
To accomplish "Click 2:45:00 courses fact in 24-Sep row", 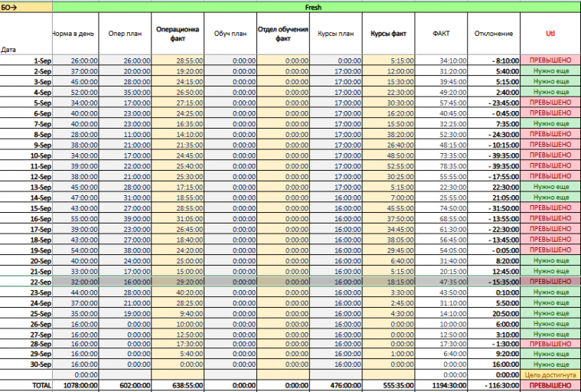I will [x=388, y=302].
